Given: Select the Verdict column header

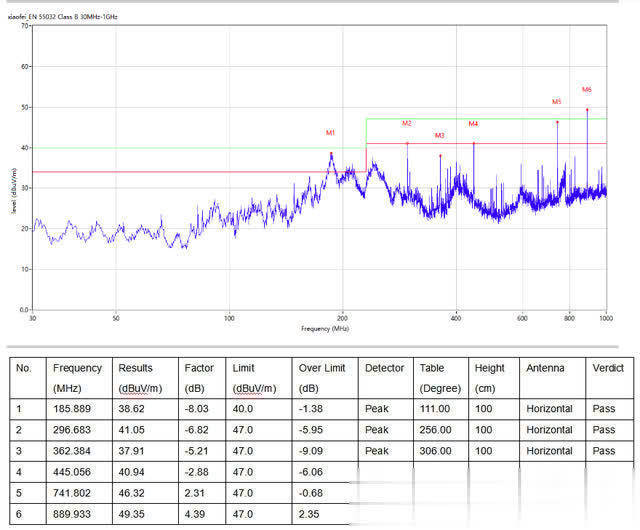Looking at the screenshot, I should point(608,368).
